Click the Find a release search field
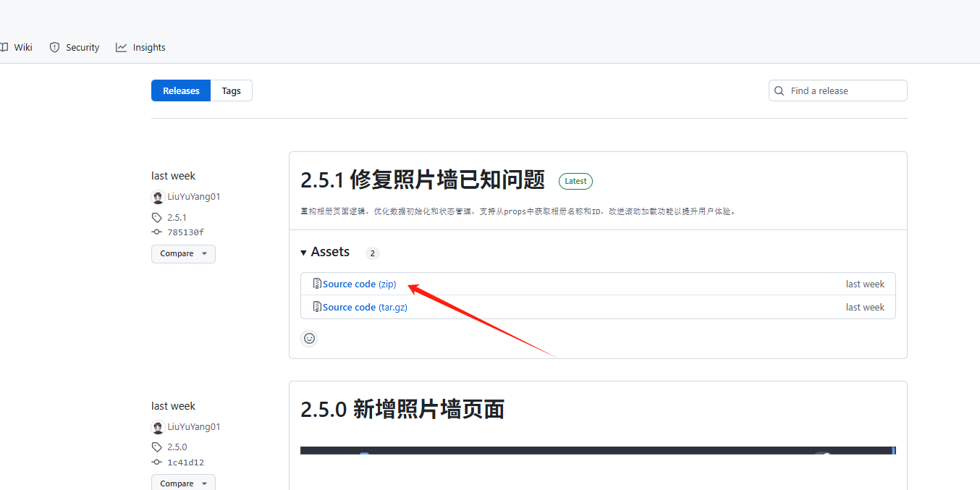The image size is (980, 490). [843, 90]
